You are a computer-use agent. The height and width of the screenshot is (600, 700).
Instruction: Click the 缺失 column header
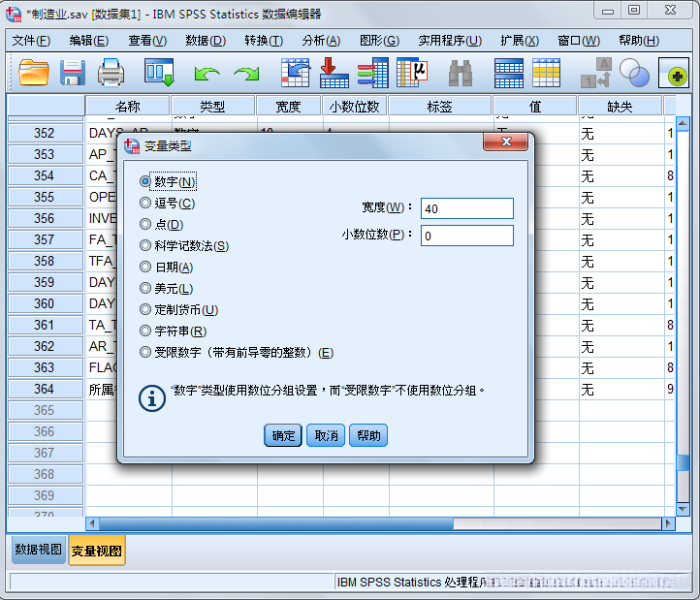click(x=620, y=107)
